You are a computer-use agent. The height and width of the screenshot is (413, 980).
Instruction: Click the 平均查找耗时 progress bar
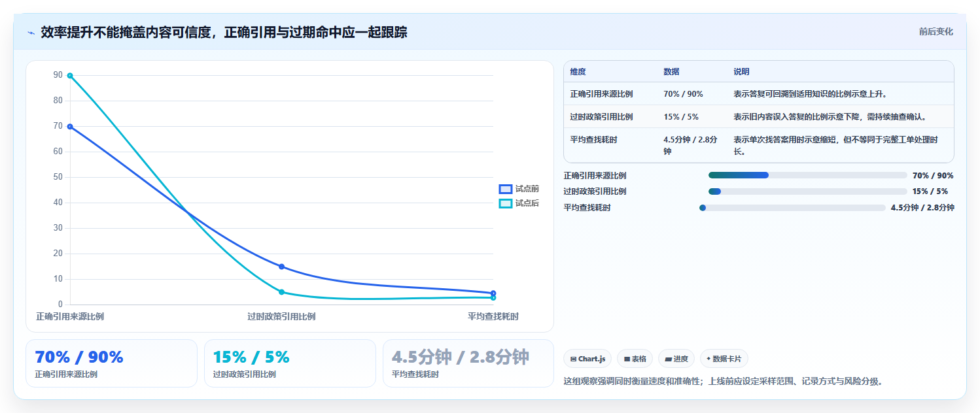click(792, 208)
